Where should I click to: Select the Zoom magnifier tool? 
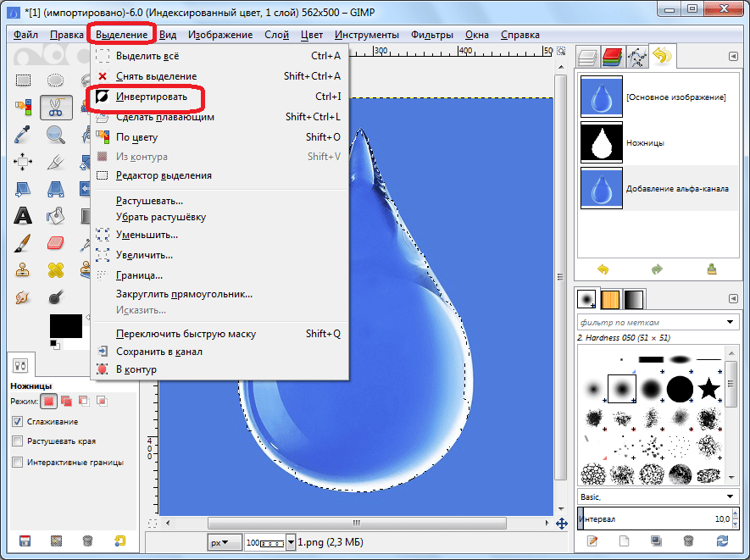coord(55,135)
